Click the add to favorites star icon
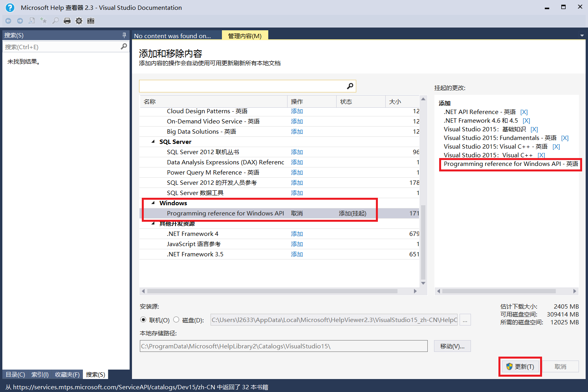This screenshot has width=588, height=392. 44,21
